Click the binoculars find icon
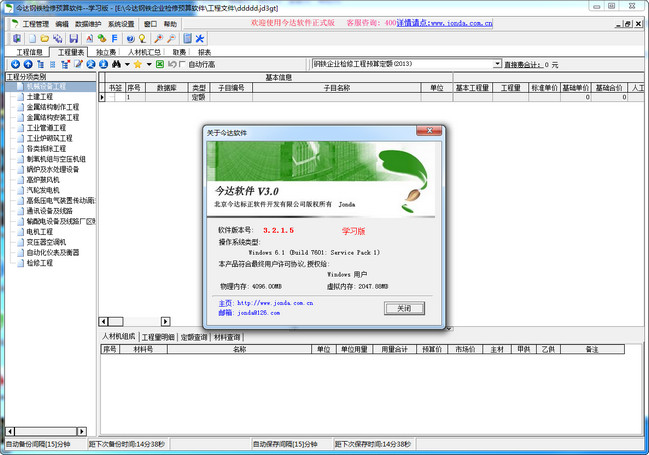The image size is (649, 455). point(116,64)
